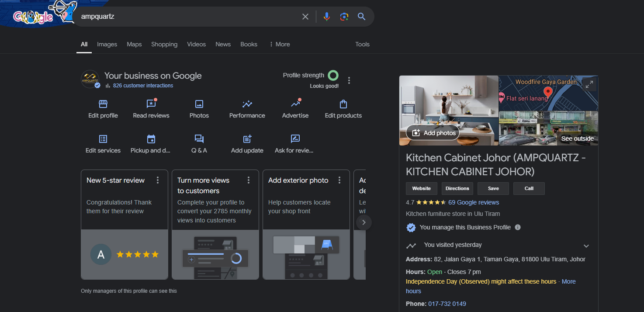
Task: Switch to the Books tab
Action: [249, 44]
